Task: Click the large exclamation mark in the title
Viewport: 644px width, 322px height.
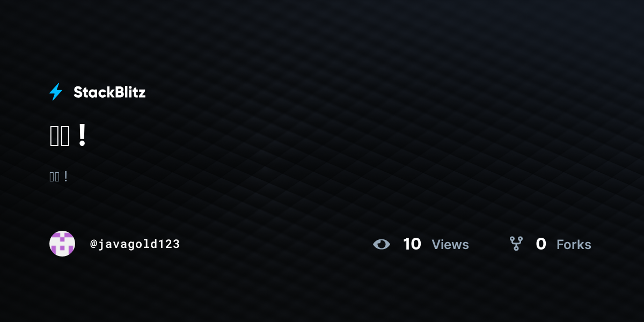Action: tap(82, 135)
